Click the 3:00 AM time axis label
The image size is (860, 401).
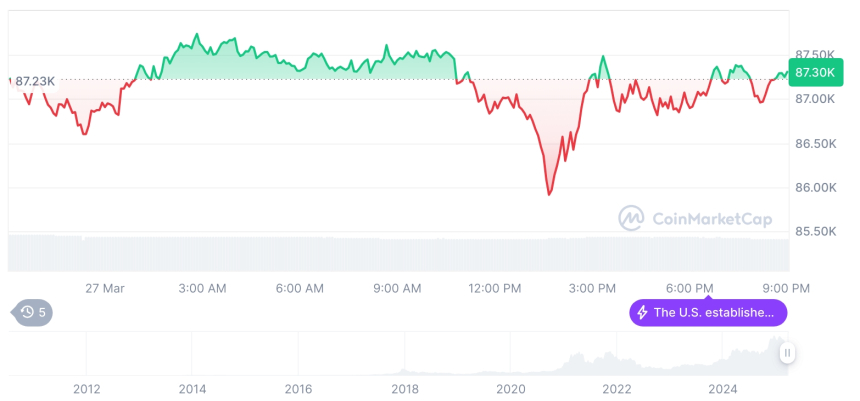(202, 288)
